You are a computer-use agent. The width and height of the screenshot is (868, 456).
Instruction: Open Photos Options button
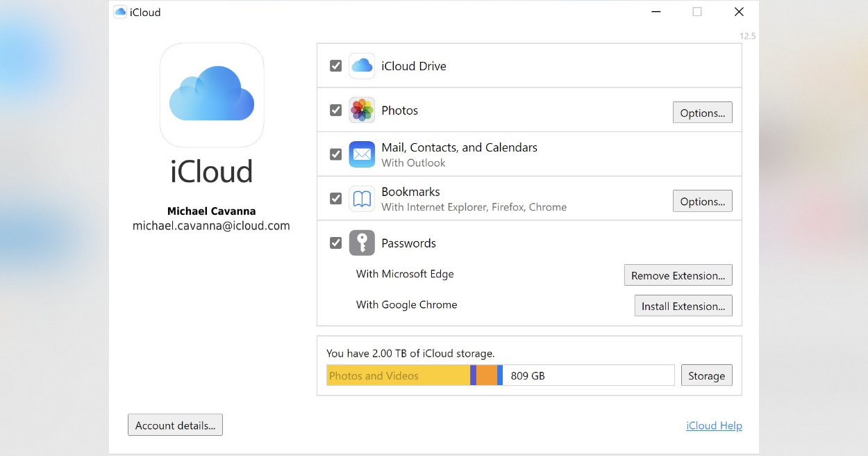pyautogui.click(x=702, y=113)
